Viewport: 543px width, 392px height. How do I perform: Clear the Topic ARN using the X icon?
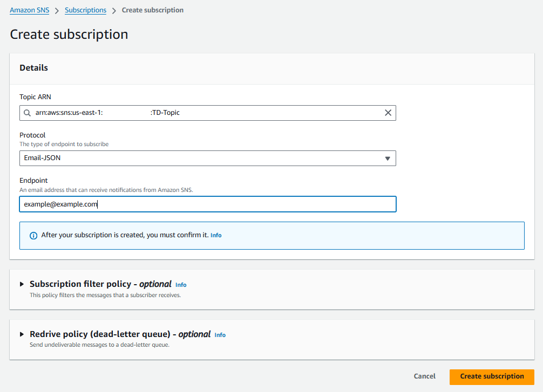(x=388, y=113)
